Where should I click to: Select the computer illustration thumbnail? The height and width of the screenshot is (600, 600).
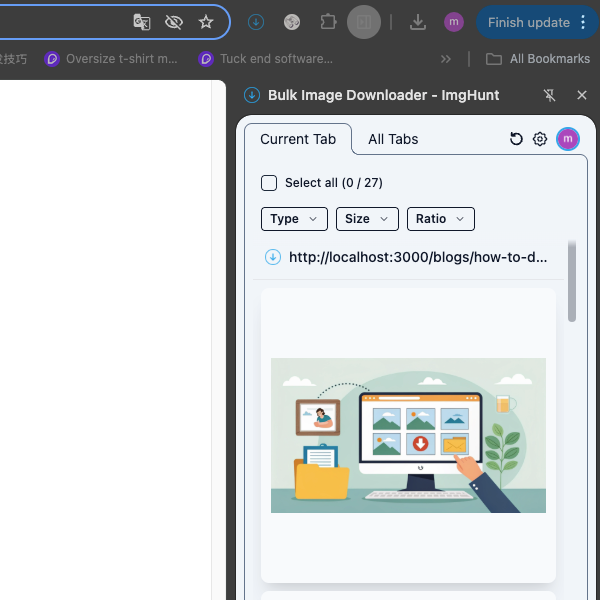[x=408, y=435]
